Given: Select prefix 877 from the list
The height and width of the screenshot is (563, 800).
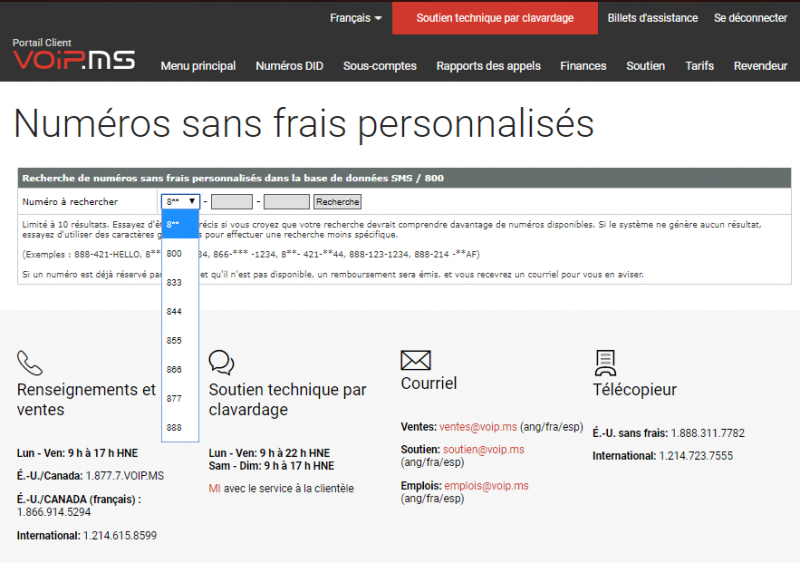Looking at the screenshot, I should (180, 398).
